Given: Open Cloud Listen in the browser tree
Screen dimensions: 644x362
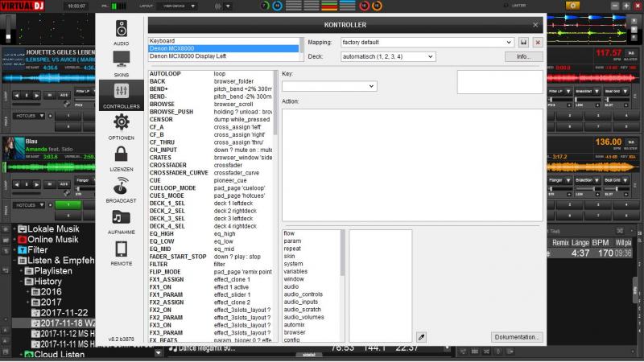Looking at the screenshot, I should click(x=55, y=354).
